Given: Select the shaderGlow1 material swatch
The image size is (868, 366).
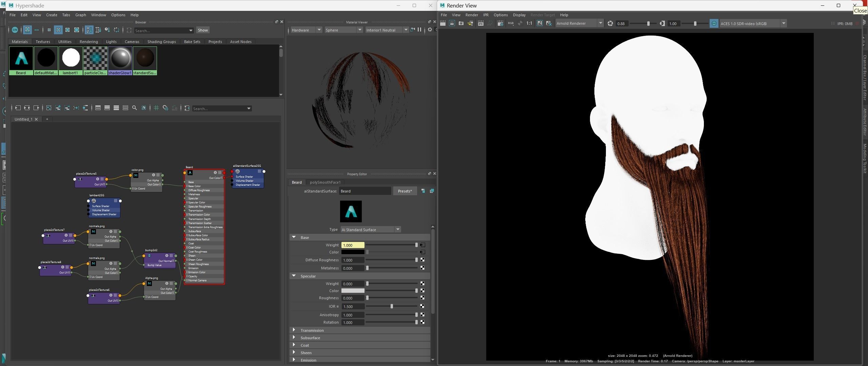Looking at the screenshot, I should (x=120, y=61).
